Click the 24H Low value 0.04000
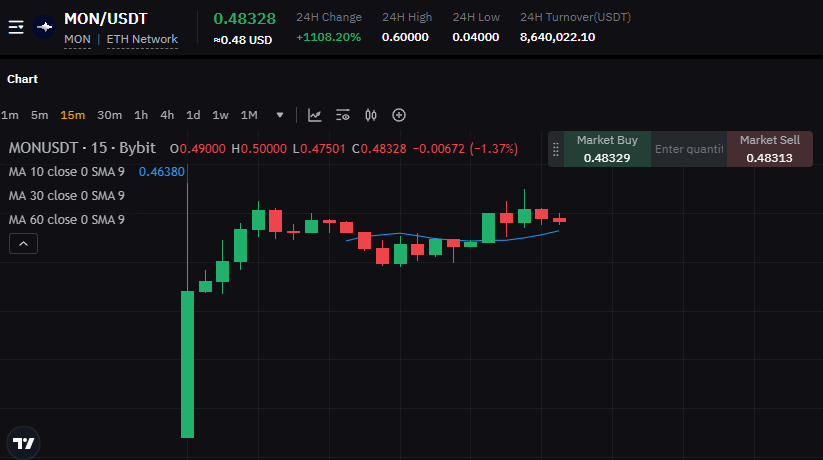Image resolution: width=823 pixels, height=460 pixels. (x=476, y=37)
